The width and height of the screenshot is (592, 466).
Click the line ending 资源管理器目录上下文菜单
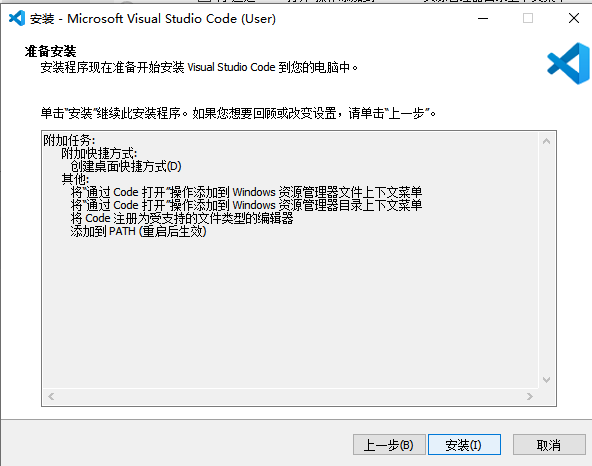click(247, 205)
